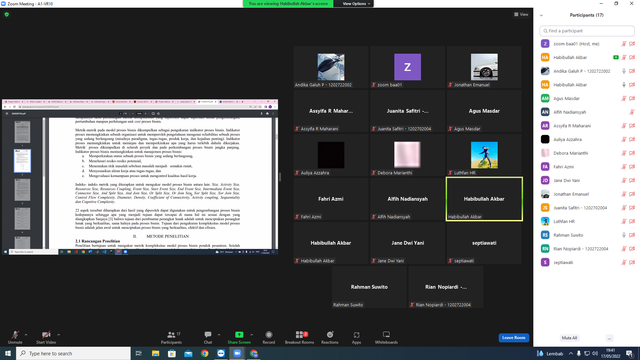Open notification center on the taskbar
Screen dimensions: 640x360
(x=629, y=353)
